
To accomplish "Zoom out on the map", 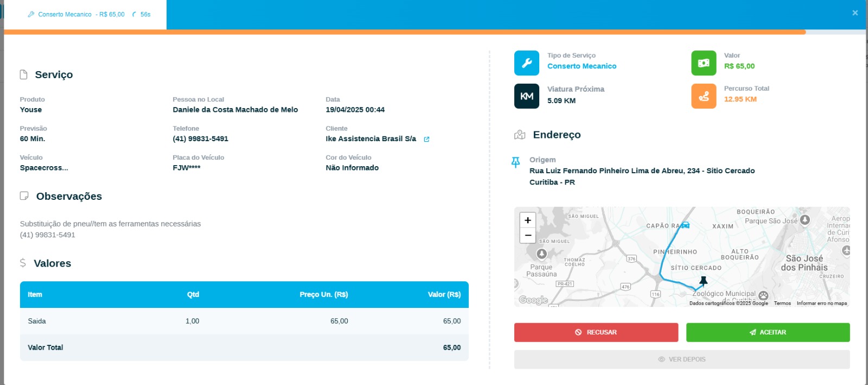I will click(528, 235).
